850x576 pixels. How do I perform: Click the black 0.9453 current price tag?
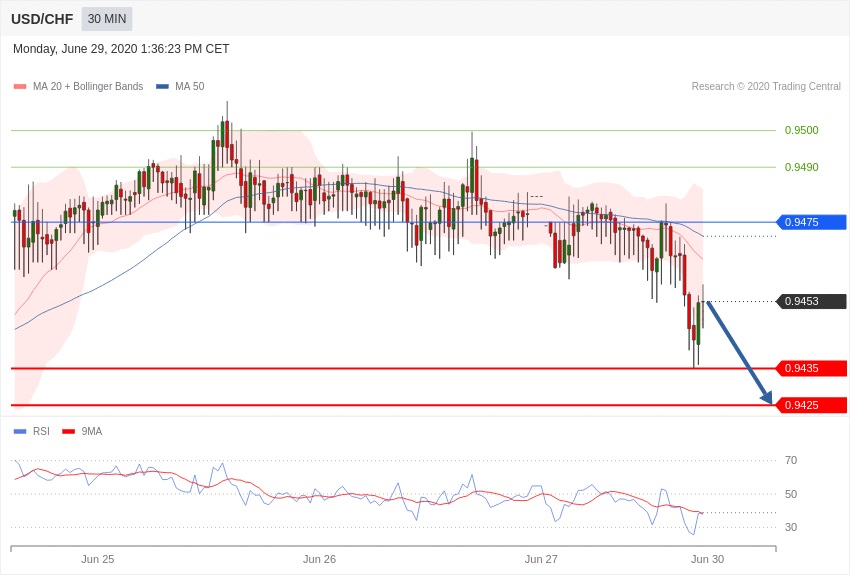point(811,301)
